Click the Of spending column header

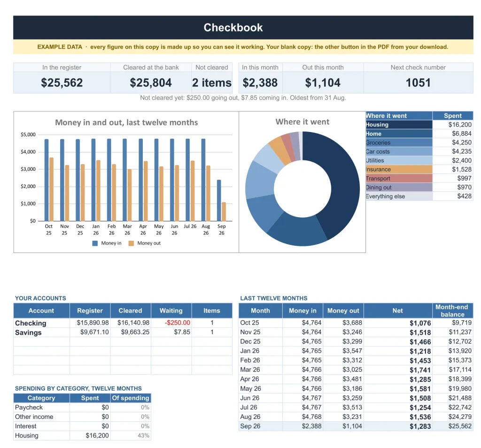[131, 398]
